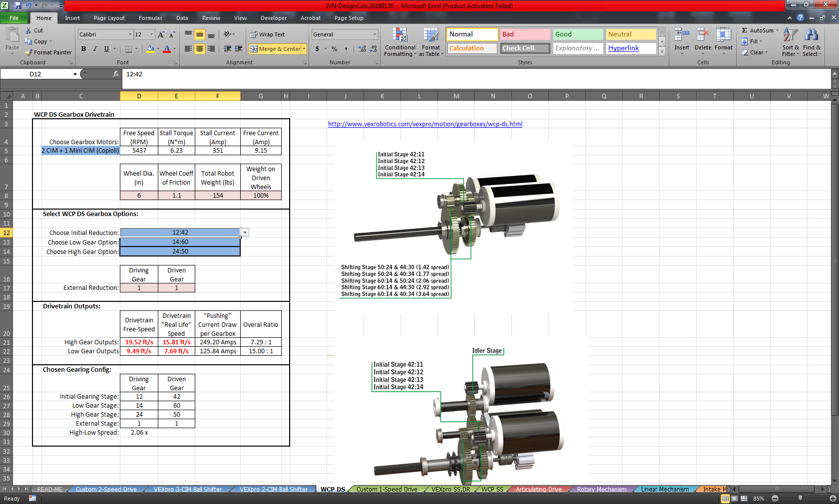839x504 pixels.
Task: Open the font name dropdown (Calibri)
Action: pos(130,34)
